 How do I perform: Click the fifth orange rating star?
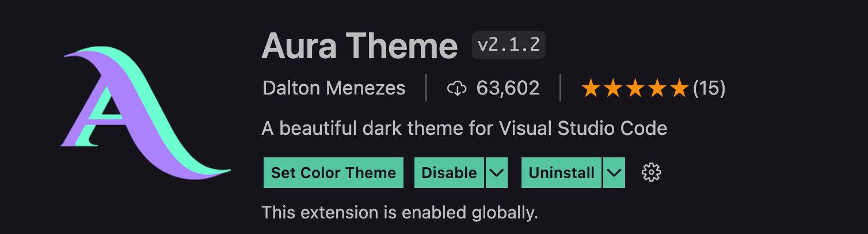tap(679, 88)
